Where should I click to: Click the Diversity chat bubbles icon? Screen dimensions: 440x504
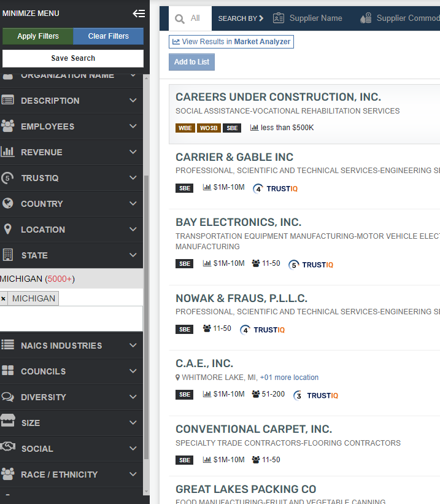pos(8,397)
